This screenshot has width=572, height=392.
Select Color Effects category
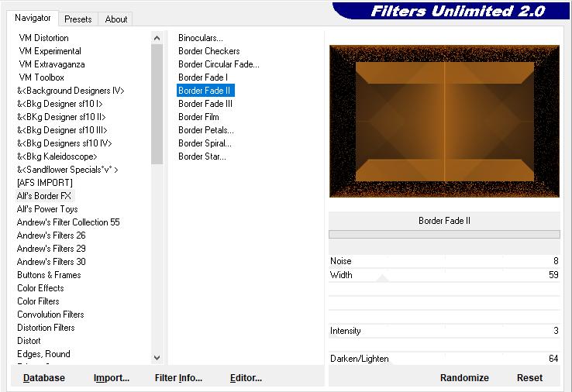[40, 287]
